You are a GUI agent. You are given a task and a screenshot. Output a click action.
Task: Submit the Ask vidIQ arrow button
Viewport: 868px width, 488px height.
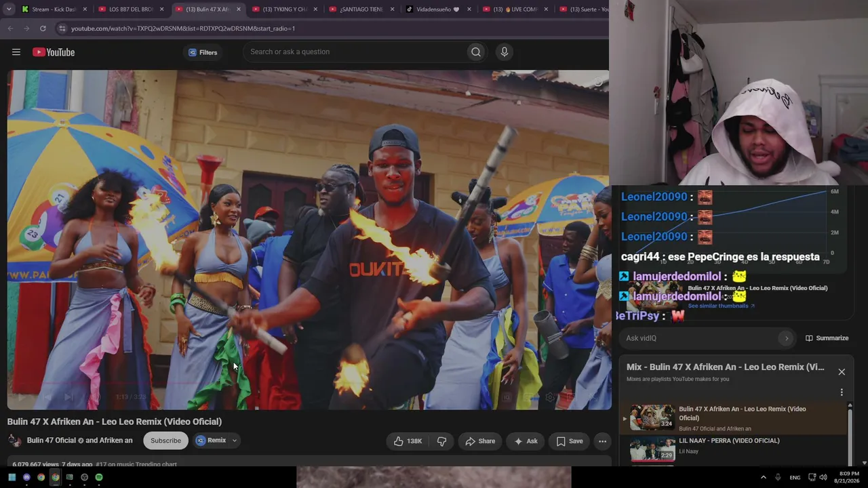pyautogui.click(x=787, y=338)
